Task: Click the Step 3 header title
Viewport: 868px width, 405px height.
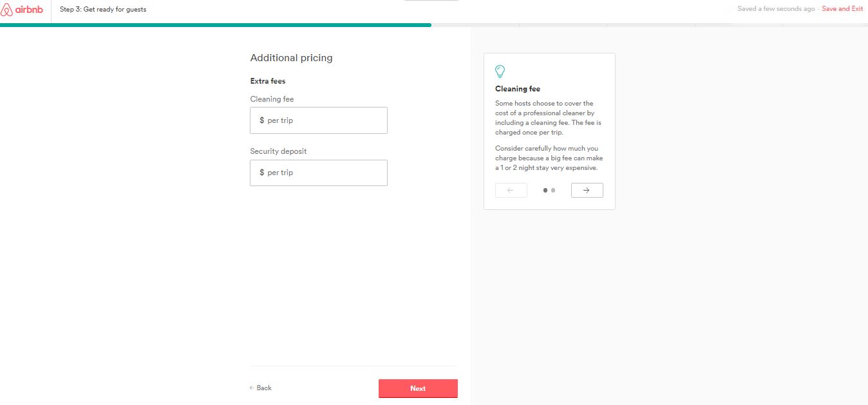Action: [x=103, y=10]
